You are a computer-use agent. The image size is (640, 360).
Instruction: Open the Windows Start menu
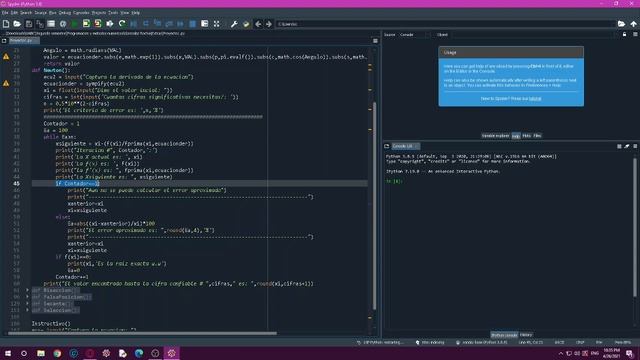click(x=8, y=353)
